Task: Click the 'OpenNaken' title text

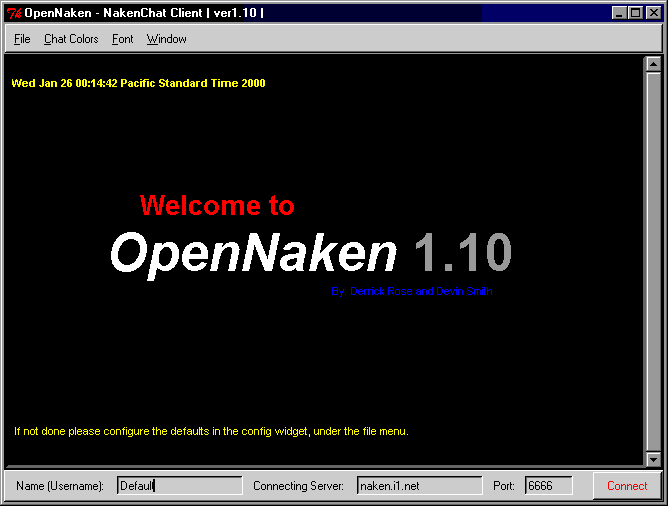Action: [x=253, y=254]
